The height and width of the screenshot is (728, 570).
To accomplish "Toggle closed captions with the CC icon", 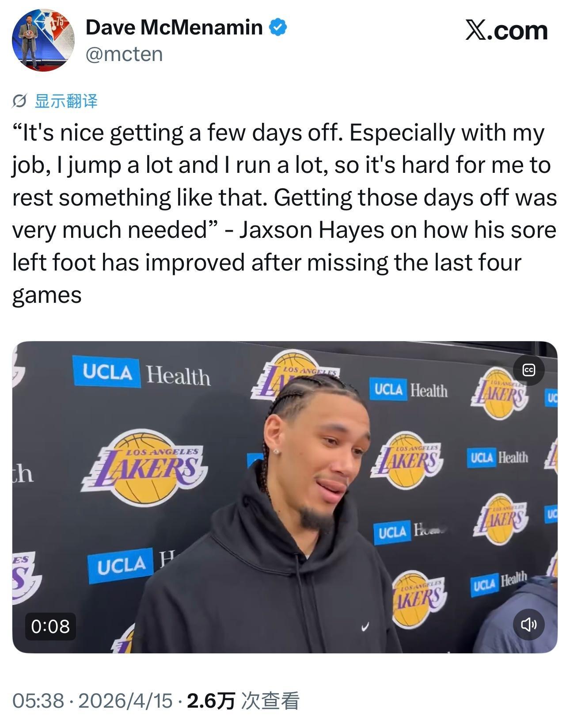I will tap(528, 370).
